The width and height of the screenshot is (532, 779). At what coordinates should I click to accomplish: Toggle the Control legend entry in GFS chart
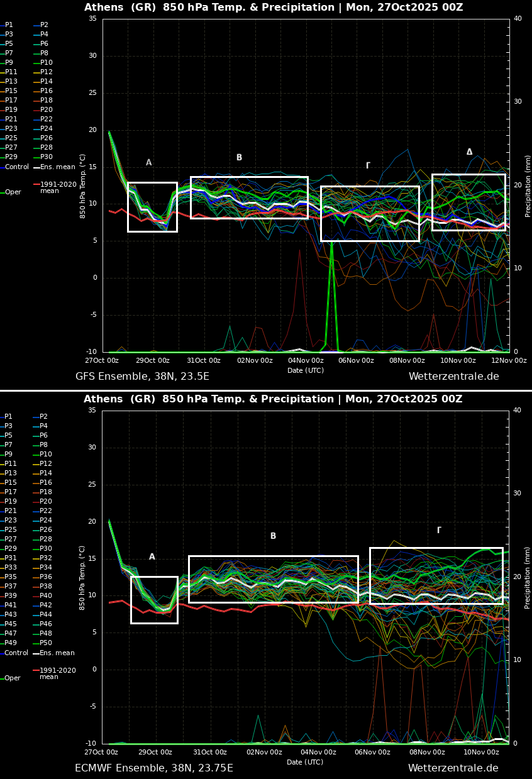pos(16,167)
